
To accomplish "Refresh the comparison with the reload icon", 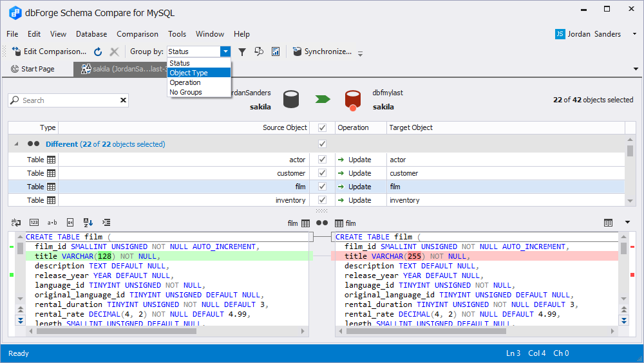I will pos(98,51).
